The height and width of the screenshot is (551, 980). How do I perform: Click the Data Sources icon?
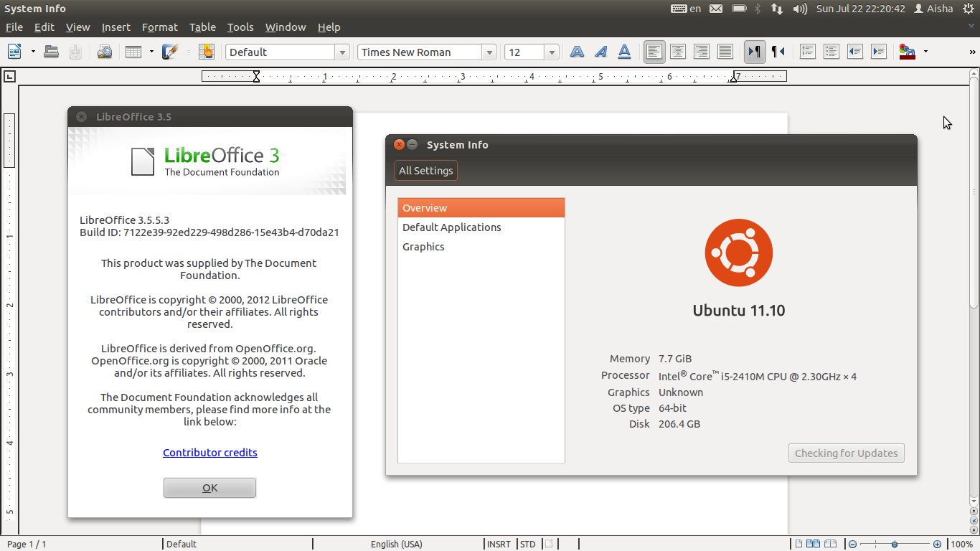[x=207, y=52]
